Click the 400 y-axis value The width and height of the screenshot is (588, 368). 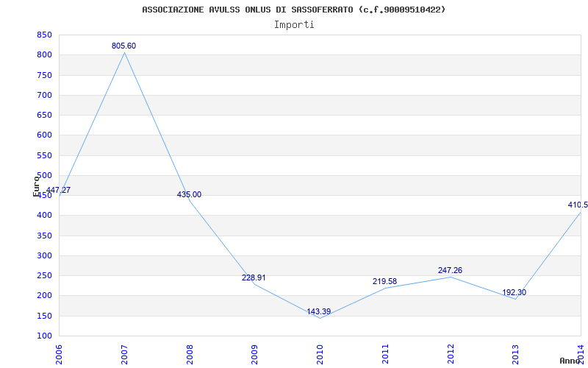pos(44,216)
